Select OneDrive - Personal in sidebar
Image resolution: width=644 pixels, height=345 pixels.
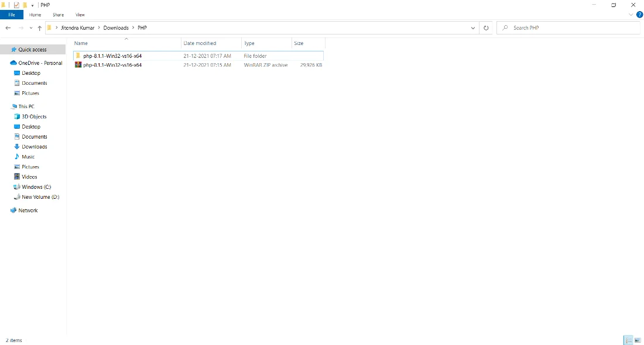[40, 63]
